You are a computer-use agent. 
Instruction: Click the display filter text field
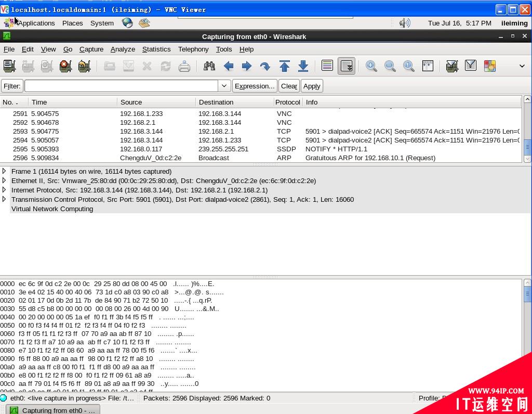[121, 86]
